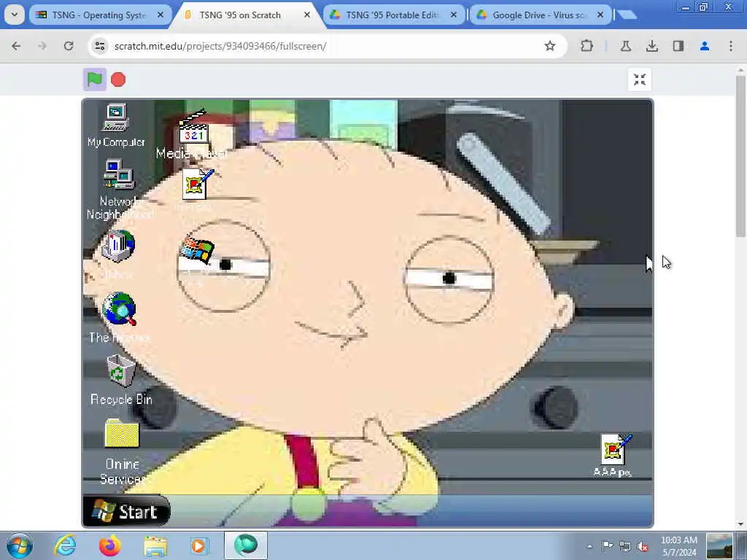Screen dimensions: 747x560
Task: Open the Windows 7 Start orb
Action: click(20, 545)
